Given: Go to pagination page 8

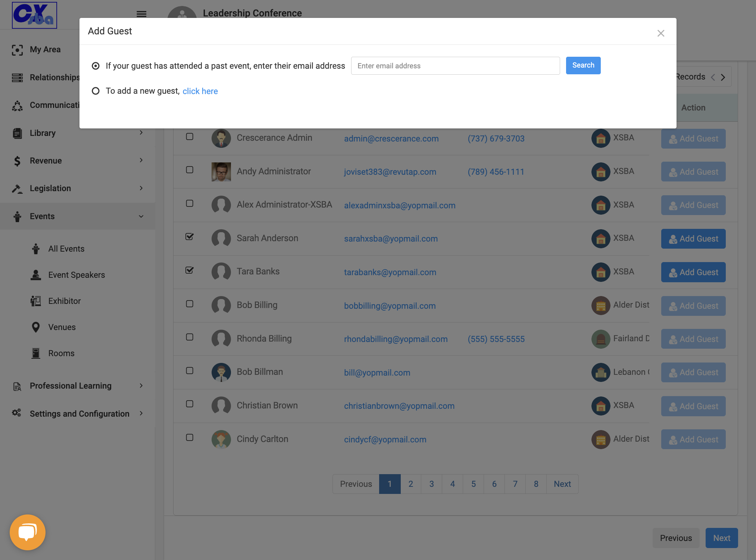Looking at the screenshot, I should [x=536, y=484].
